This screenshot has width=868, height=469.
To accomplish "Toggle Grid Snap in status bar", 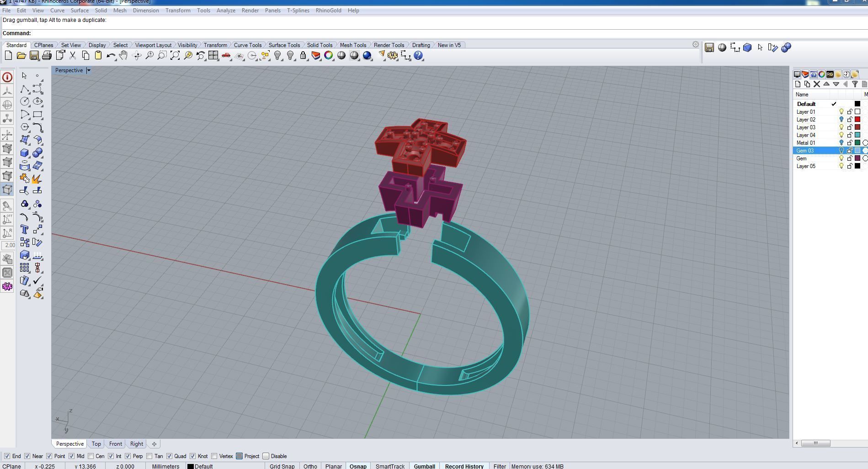I will coord(282,466).
